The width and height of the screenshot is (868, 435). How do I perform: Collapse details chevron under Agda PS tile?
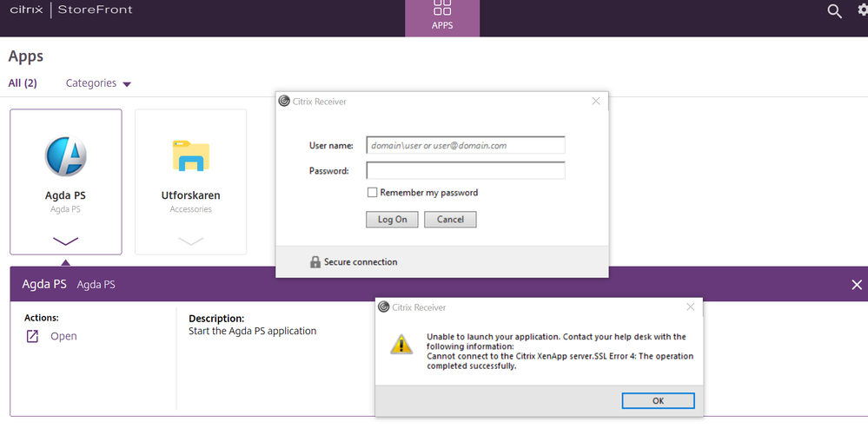pyautogui.click(x=66, y=241)
